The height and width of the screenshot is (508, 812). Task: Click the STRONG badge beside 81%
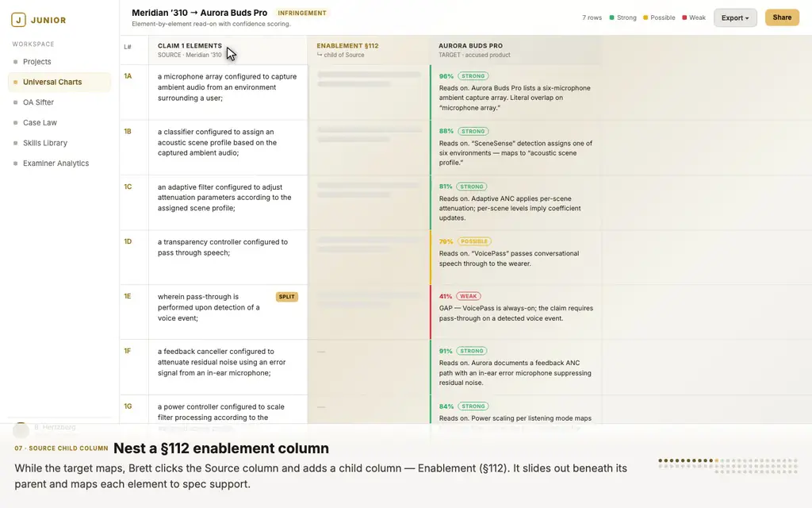[471, 187]
